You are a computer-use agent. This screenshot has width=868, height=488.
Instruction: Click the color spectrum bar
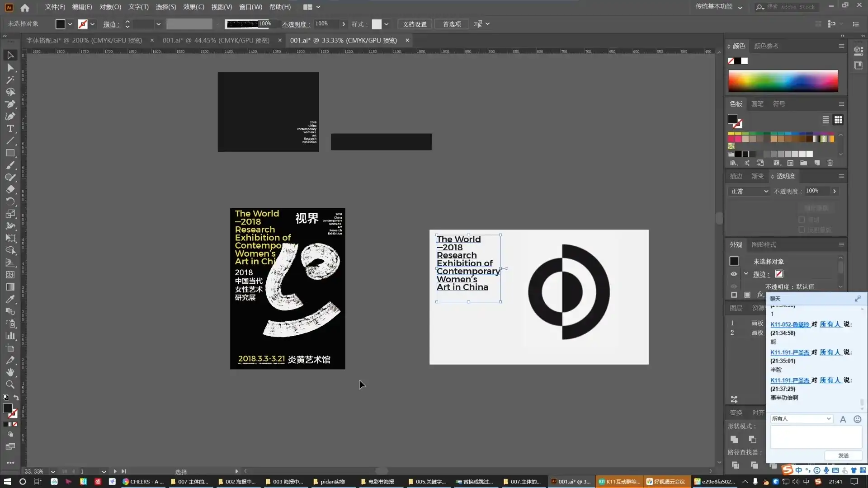click(x=783, y=81)
